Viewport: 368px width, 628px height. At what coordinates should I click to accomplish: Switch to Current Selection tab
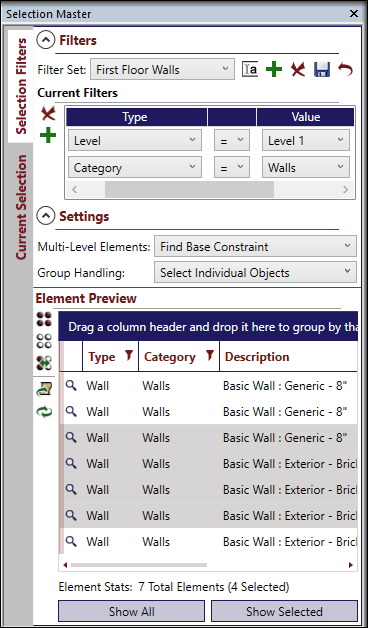[20, 207]
